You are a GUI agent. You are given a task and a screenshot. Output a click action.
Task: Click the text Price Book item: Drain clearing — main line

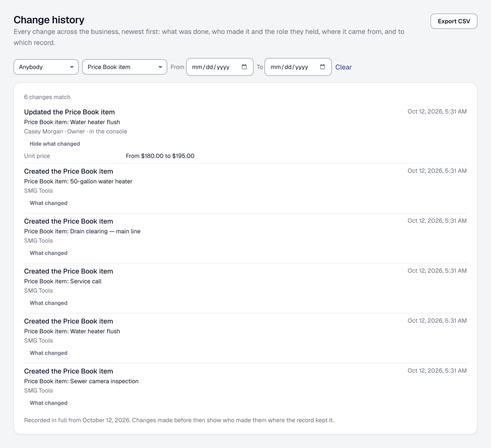coord(82,231)
